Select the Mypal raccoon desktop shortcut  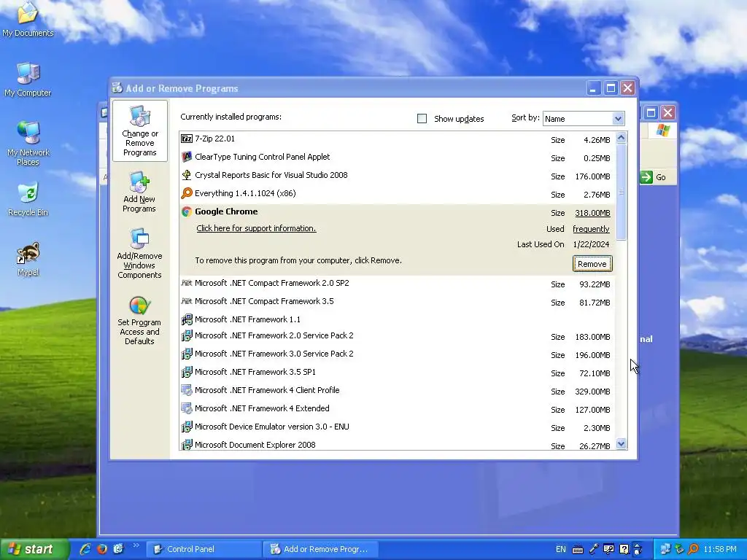coord(28,259)
